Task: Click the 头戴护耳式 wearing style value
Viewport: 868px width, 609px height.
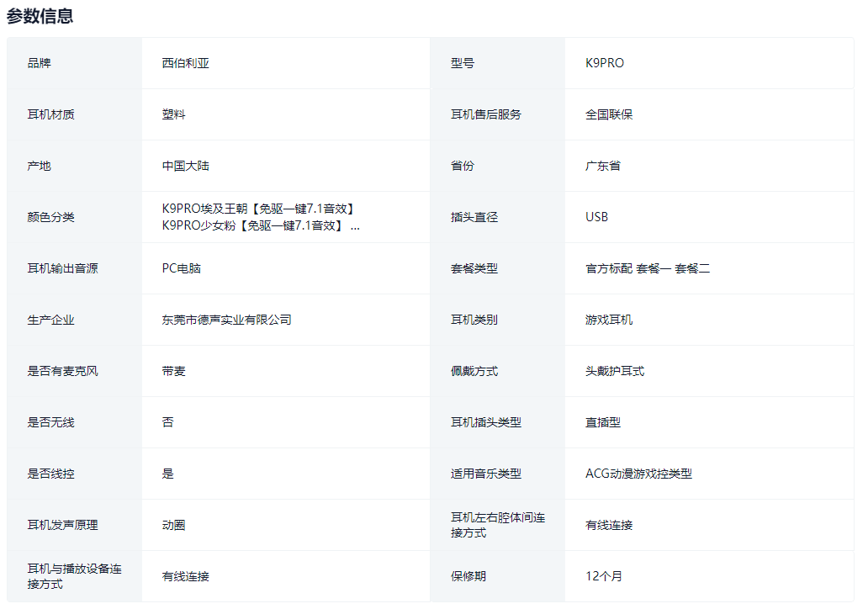Action: tap(615, 371)
